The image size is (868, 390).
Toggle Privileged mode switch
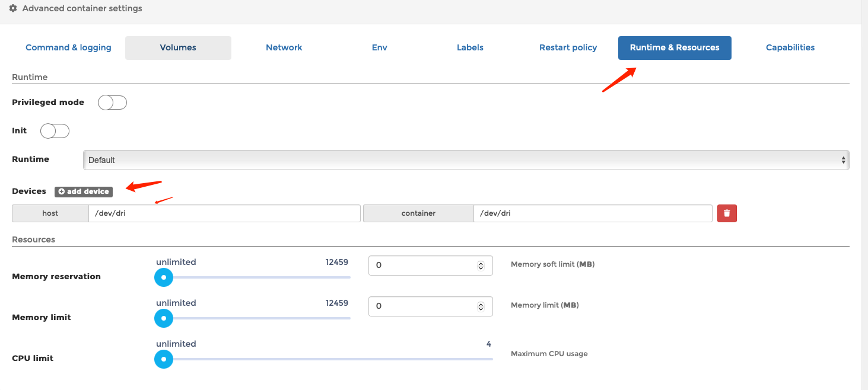[112, 103]
